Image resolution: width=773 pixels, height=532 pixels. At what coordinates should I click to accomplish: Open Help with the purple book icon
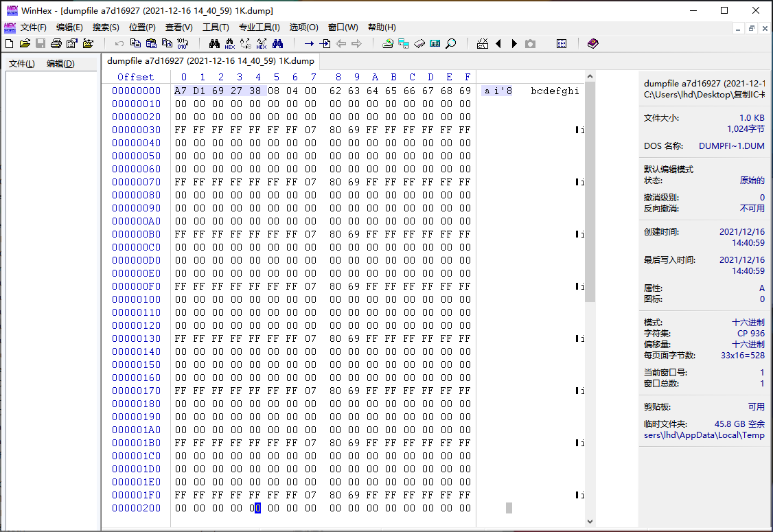click(x=593, y=43)
